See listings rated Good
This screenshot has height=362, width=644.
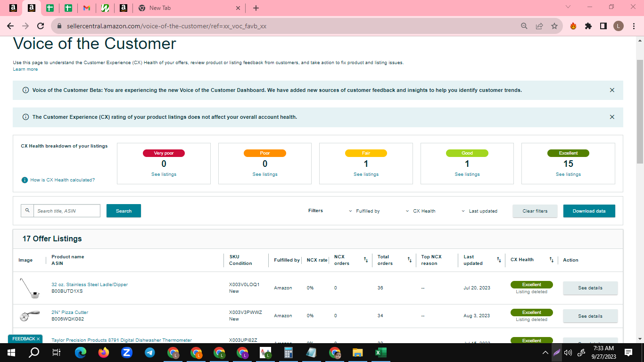coord(467,174)
